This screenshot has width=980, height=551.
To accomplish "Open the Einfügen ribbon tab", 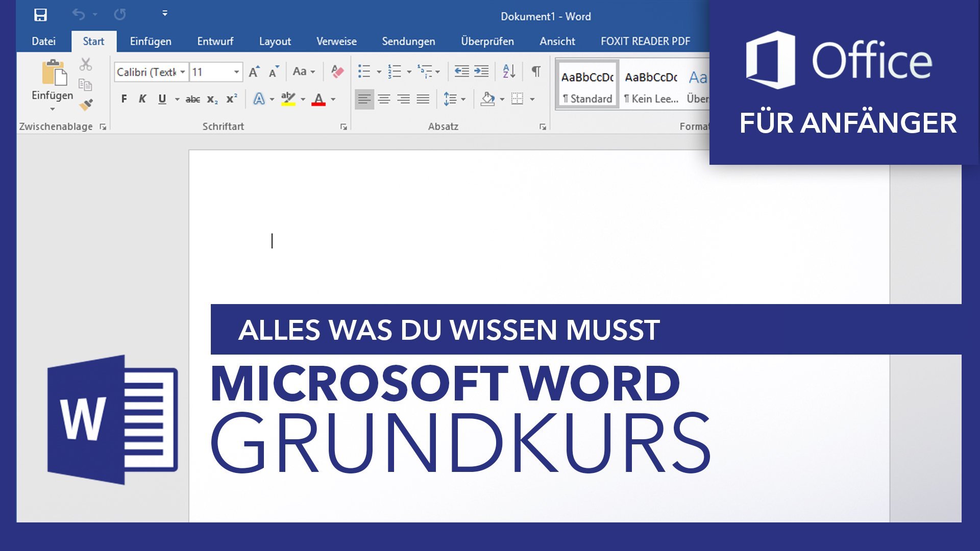I will [x=151, y=41].
